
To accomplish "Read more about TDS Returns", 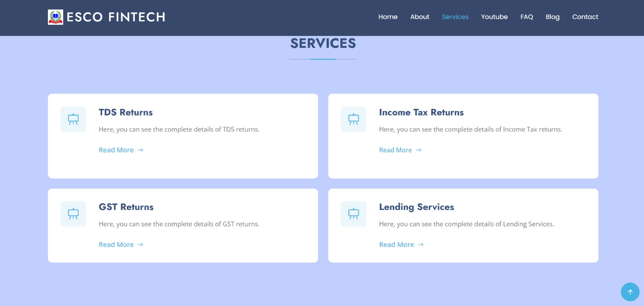I will pos(121,150).
